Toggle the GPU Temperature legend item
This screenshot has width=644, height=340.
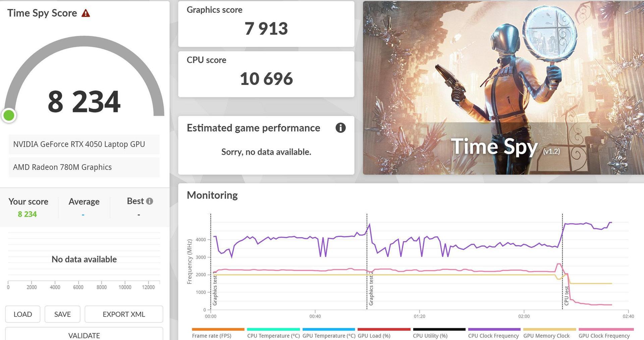point(329,334)
